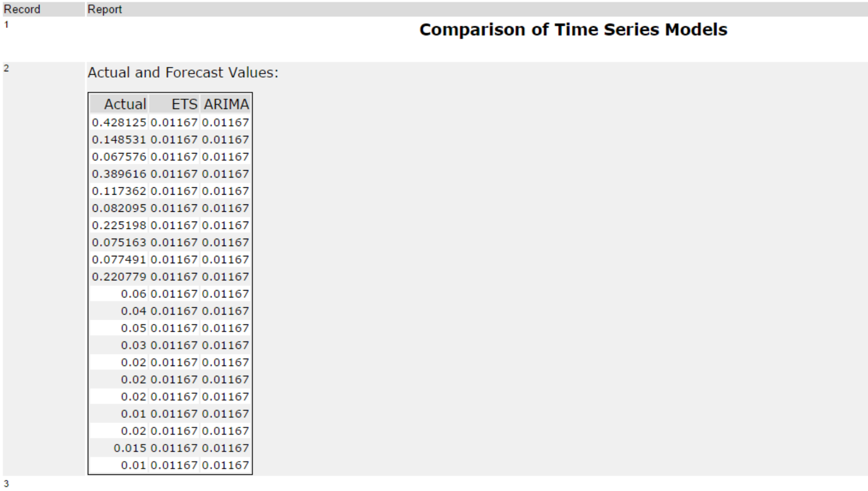Select record row number 2
868x491 pixels.
(6, 69)
